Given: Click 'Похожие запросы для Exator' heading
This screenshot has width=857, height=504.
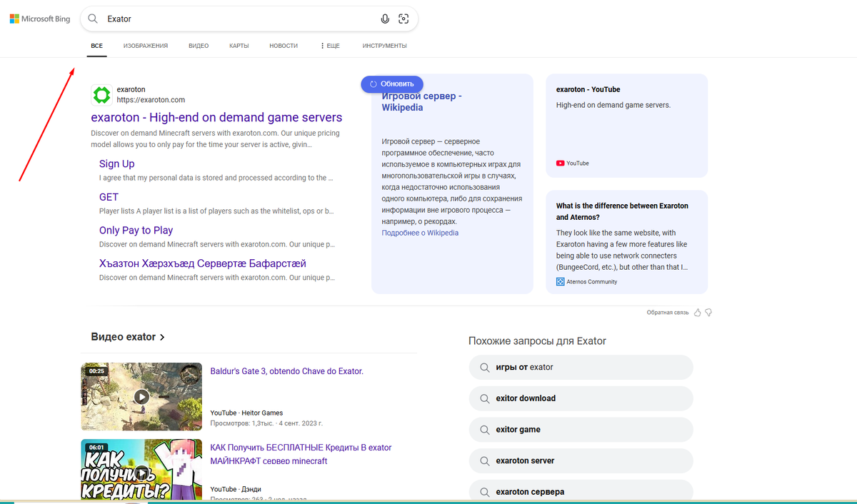Looking at the screenshot, I should pos(537,341).
